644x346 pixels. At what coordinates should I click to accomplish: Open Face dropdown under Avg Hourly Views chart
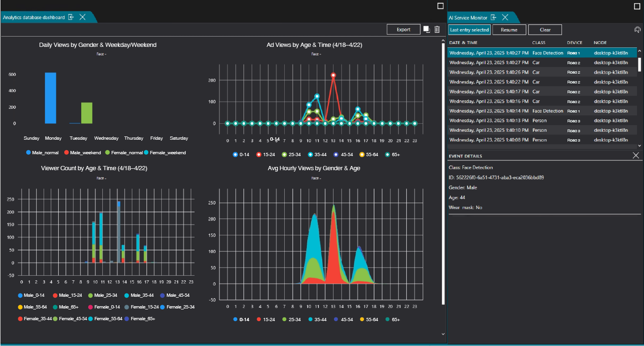pyautogui.click(x=316, y=178)
